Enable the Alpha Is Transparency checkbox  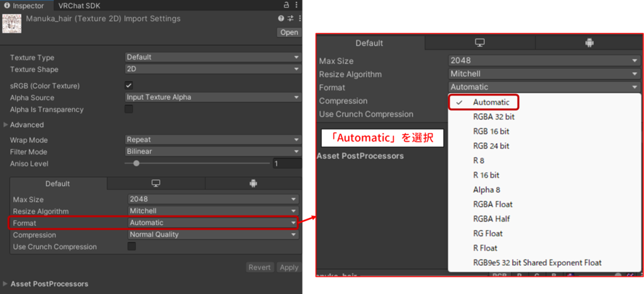(x=129, y=109)
